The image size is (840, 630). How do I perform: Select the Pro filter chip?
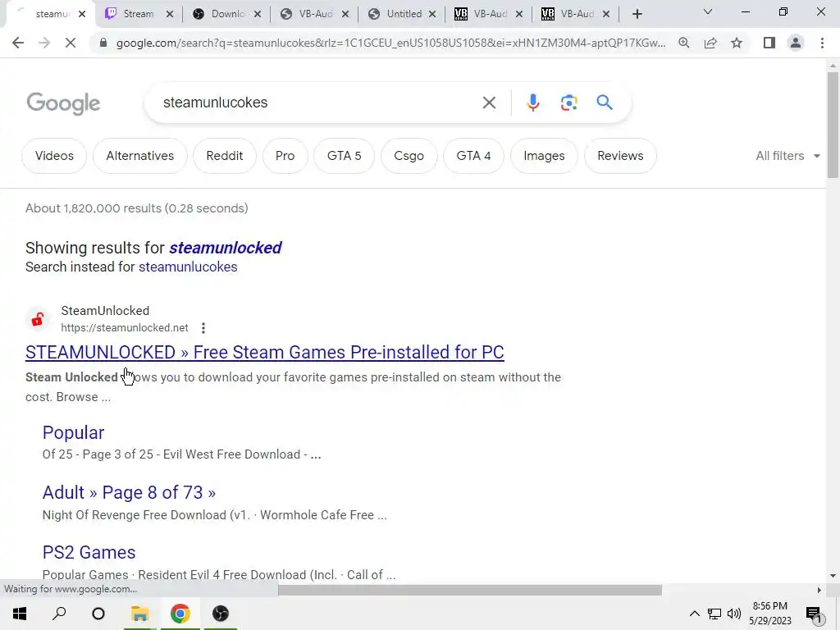(285, 156)
